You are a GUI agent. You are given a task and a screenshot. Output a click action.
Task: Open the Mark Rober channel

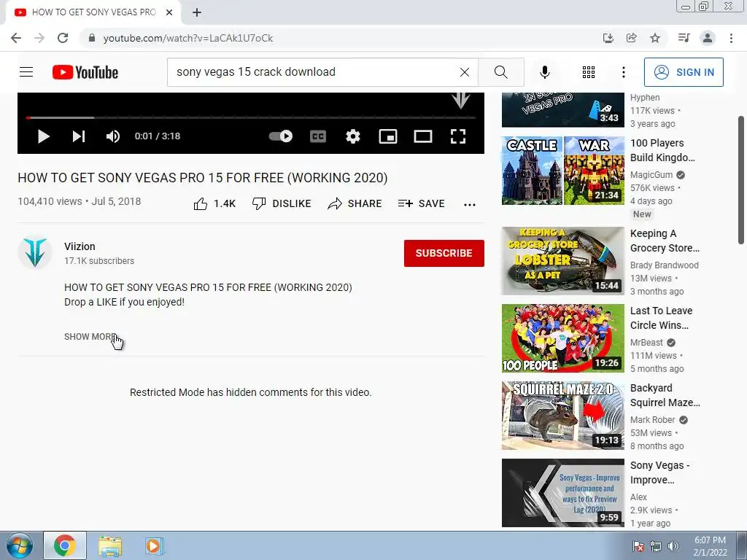click(652, 419)
